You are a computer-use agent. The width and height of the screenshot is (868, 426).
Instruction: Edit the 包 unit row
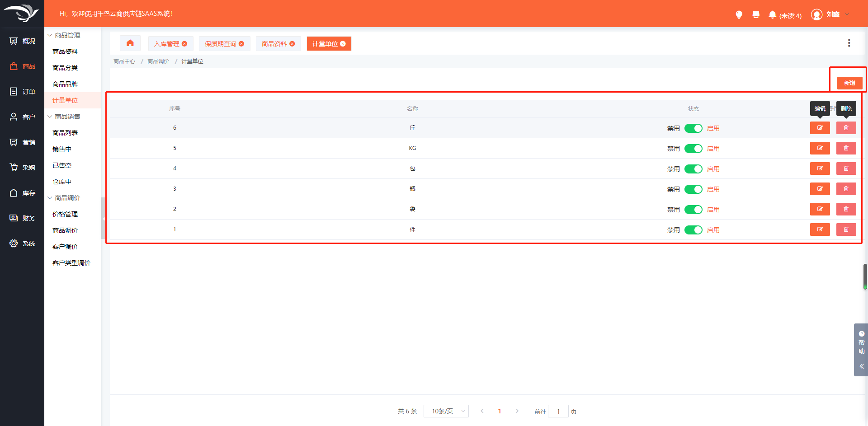point(820,169)
